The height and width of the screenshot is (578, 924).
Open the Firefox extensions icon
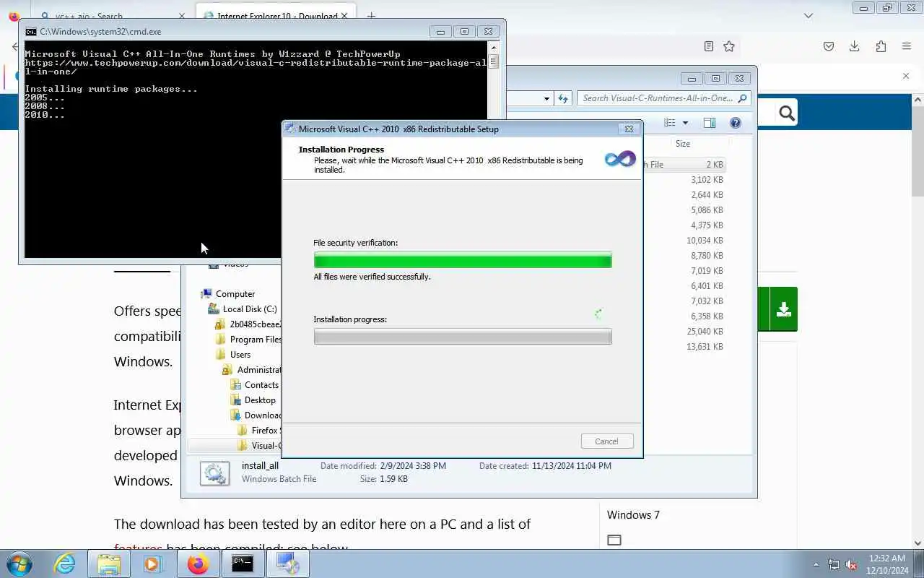(x=881, y=46)
